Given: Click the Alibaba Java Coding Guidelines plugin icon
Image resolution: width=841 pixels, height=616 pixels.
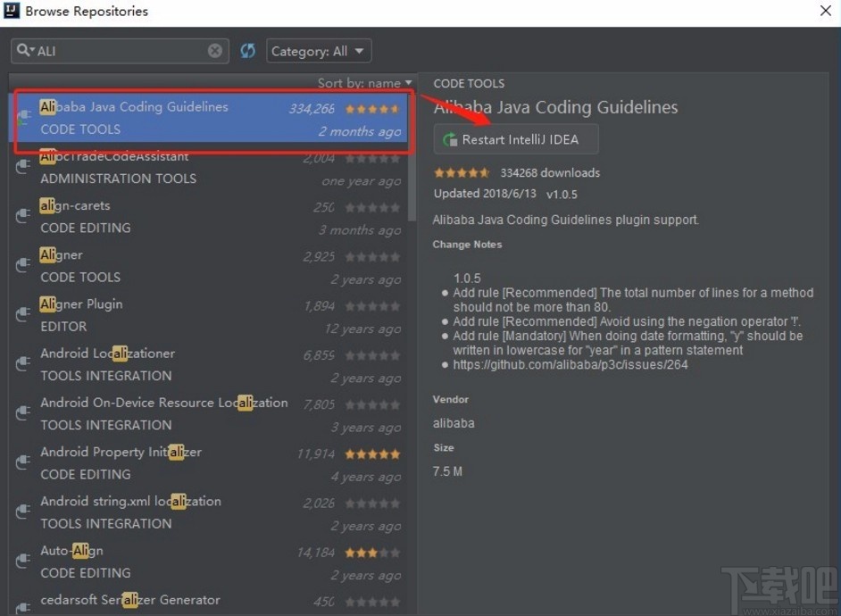Looking at the screenshot, I should tap(22, 117).
